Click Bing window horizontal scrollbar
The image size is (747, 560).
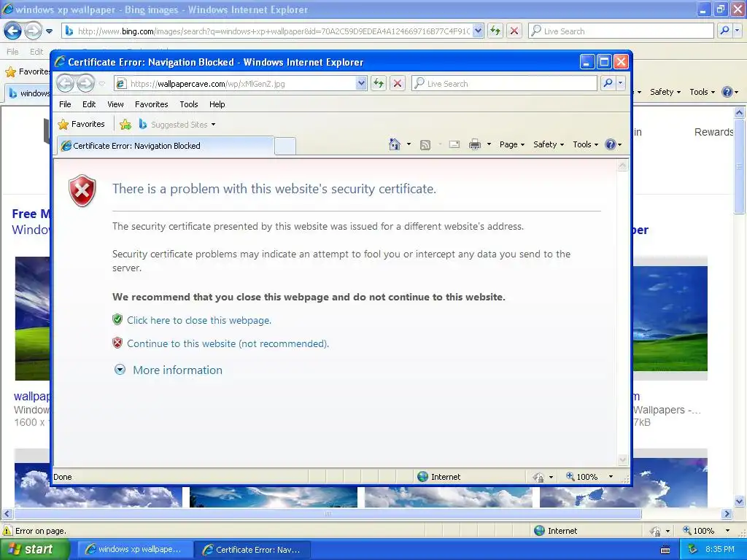328,514
